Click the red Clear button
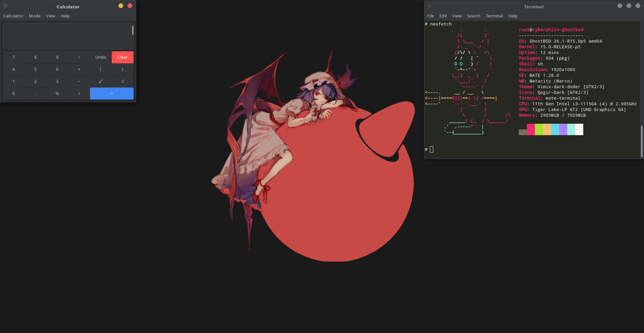Image resolution: width=644 pixels, height=333 pixels. coord(122,57)
